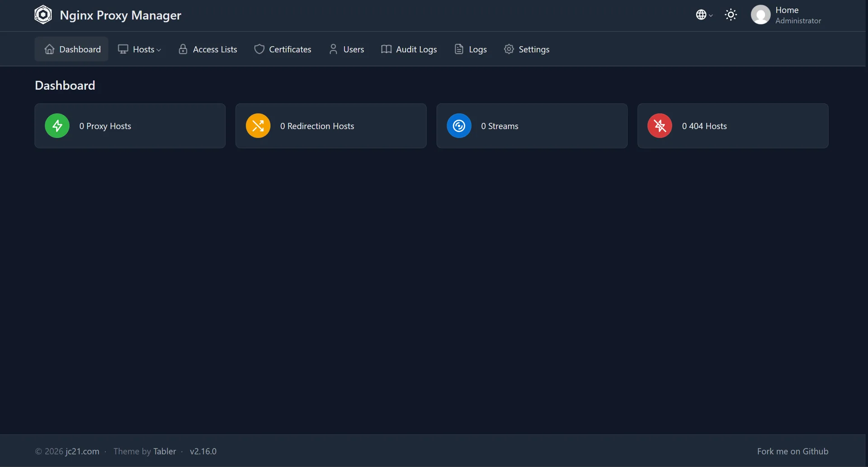Toggle light theme with sun icon
This screenshot has width=868, height=467.
tap(731, 15)
